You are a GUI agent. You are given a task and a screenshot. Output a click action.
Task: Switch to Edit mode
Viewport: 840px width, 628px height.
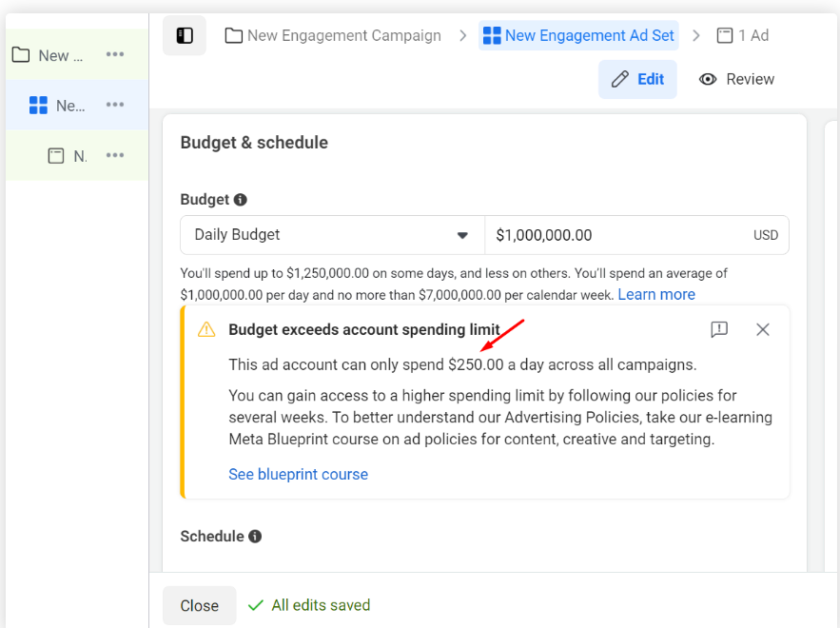click(637, 79)
